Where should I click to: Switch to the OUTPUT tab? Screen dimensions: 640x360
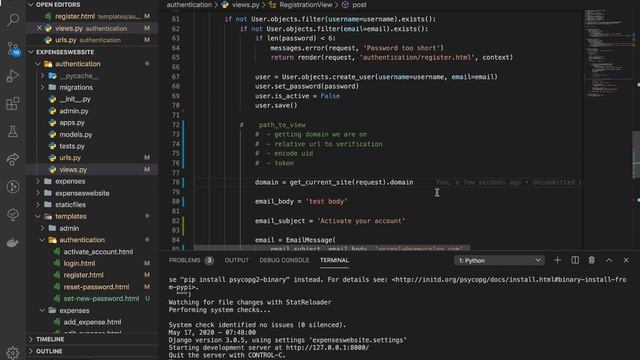pyautogui.click(x=236, y=260)
